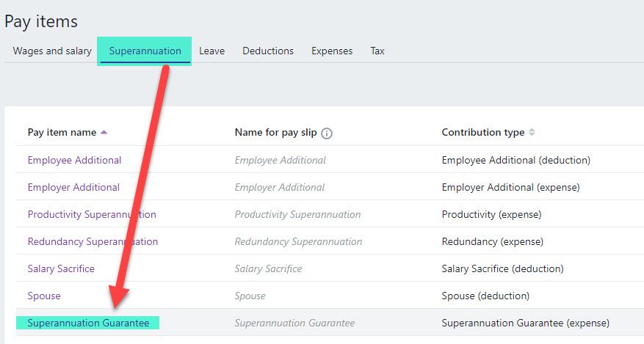
Task: Click the Spouse pay item link
Action: coord(44,296)
